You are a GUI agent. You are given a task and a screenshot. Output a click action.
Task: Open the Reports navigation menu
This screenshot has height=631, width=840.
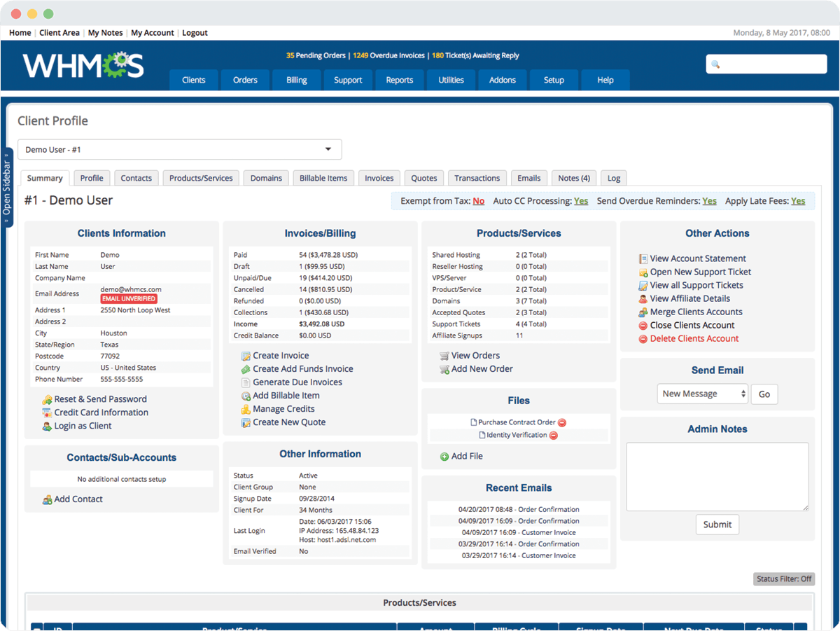coord(400,80)
